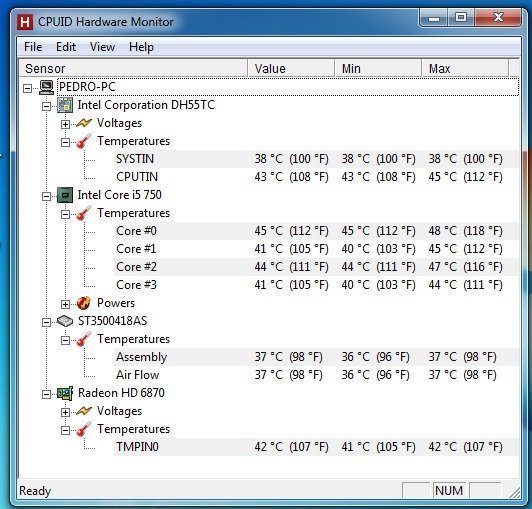Select the Intel Corporation DH55TC label

point(146,105)
